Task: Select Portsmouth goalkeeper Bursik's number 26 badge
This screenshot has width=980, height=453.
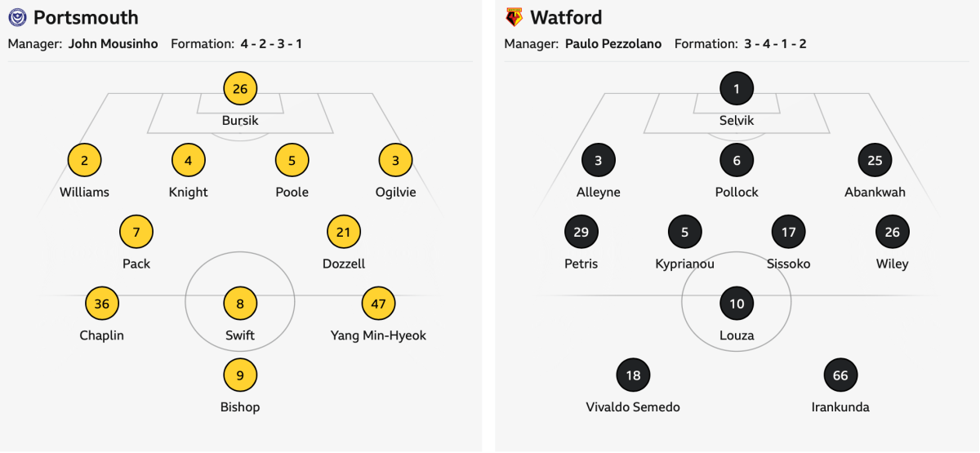Action: click(x=240, y=88)
